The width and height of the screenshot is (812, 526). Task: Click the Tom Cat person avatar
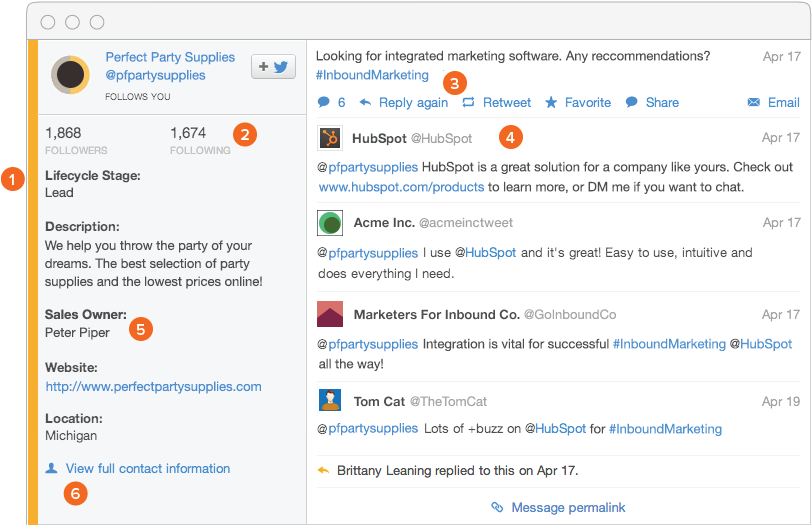pos(330,400)
